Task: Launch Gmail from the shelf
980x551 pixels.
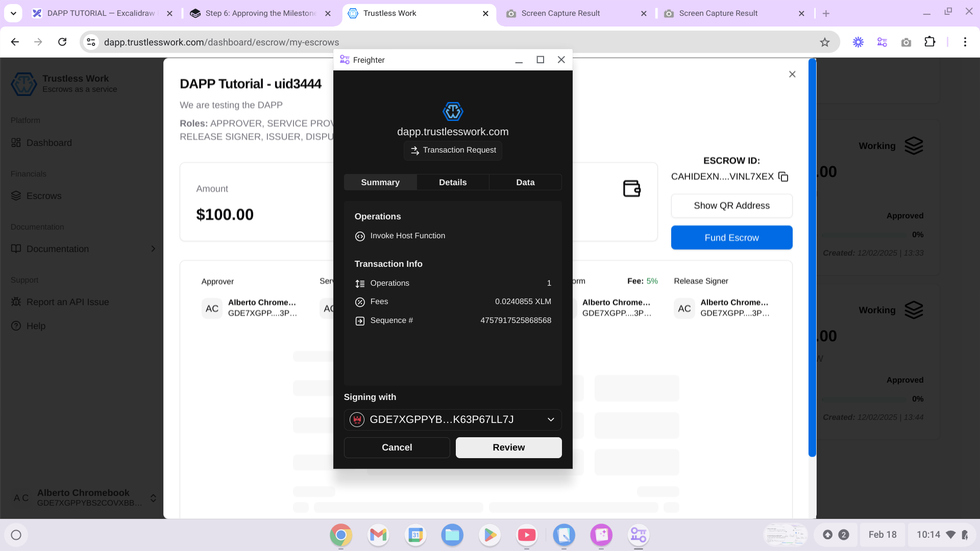Action: coord(378,535)
